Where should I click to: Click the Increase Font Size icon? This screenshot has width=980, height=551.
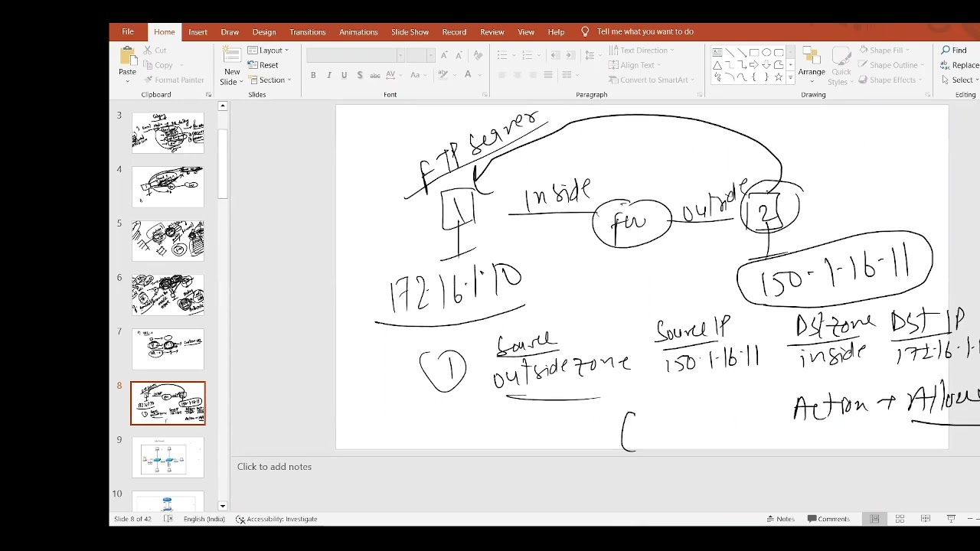click(444, 55)
